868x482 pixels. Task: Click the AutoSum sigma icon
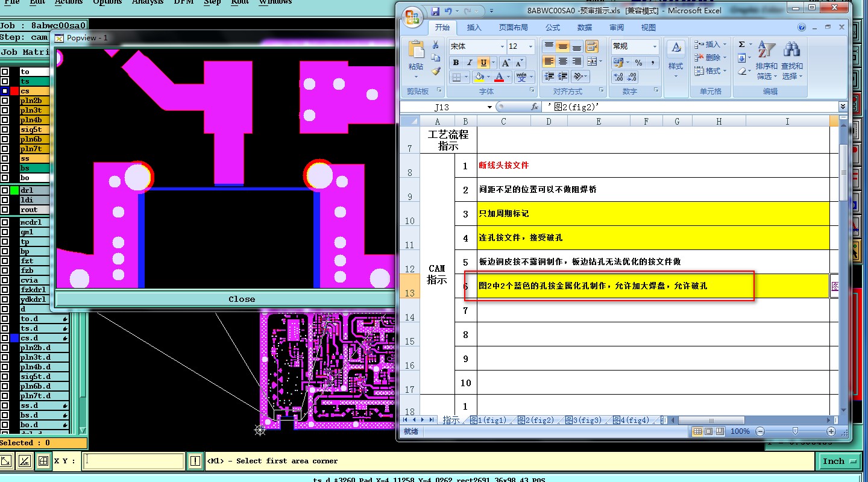pos(741,45)
